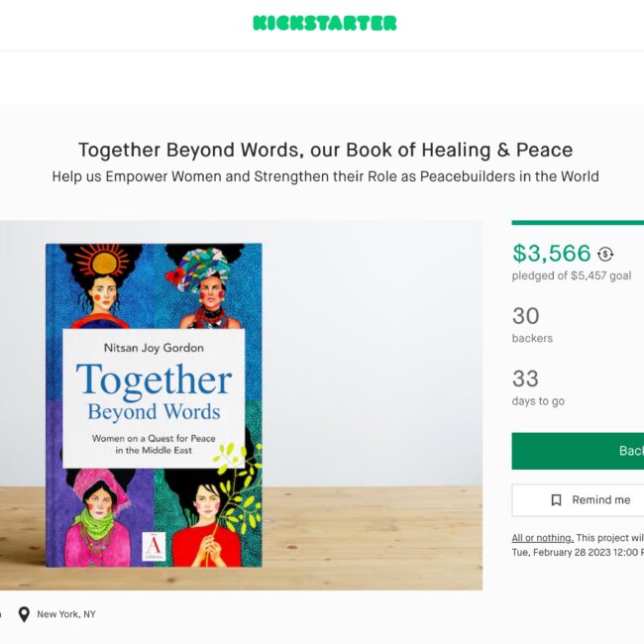This screenshot has height=644, width=644.
Task: Click the Together Beyond Words book cover image
Action: click(154, 405)
